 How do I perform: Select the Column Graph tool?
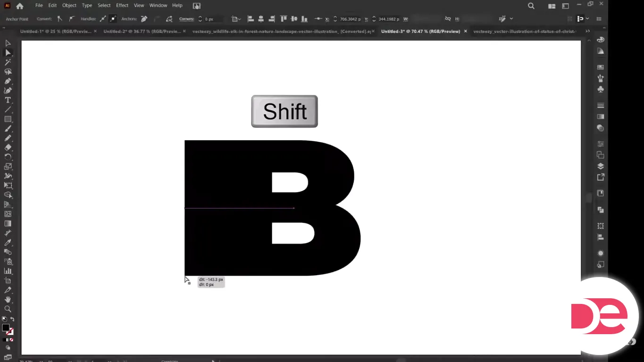coord(8,271)
